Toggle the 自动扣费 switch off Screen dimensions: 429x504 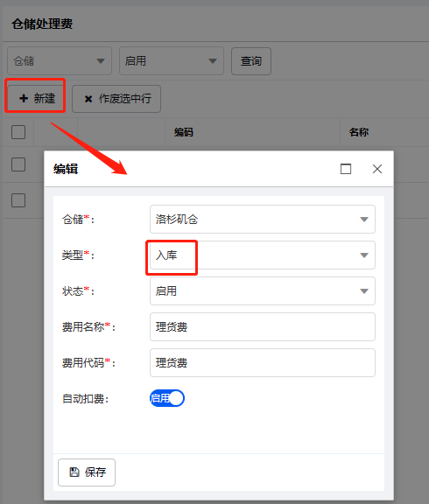pos(167,399)
